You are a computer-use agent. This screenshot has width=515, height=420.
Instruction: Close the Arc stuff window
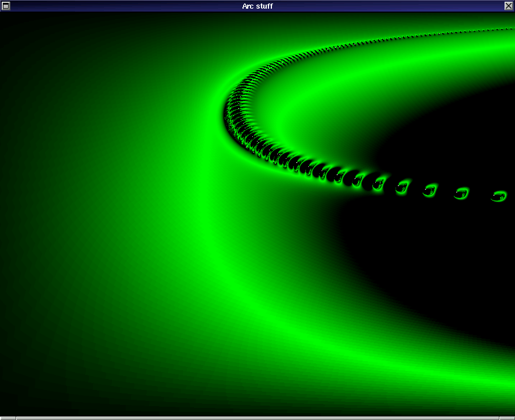tap(509, 6)
